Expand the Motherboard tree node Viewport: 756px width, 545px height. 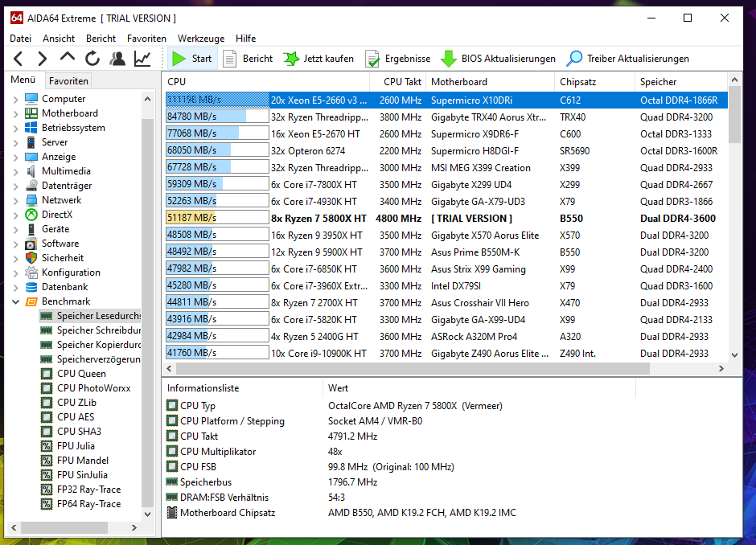15,113
